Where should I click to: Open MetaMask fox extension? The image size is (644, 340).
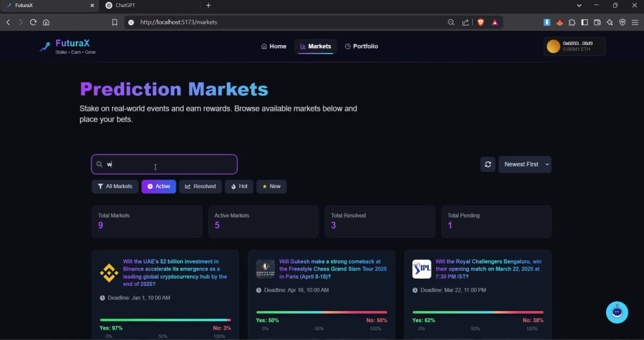(x=560, y=22)
